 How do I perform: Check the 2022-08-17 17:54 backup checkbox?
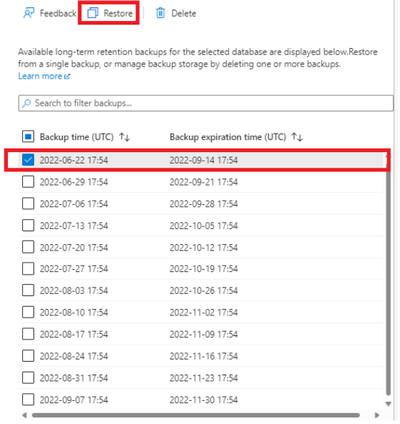[28, 334]
